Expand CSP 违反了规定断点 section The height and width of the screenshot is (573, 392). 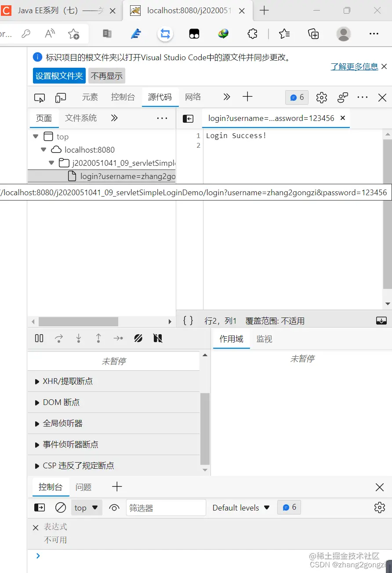click(x=113, y=465)
